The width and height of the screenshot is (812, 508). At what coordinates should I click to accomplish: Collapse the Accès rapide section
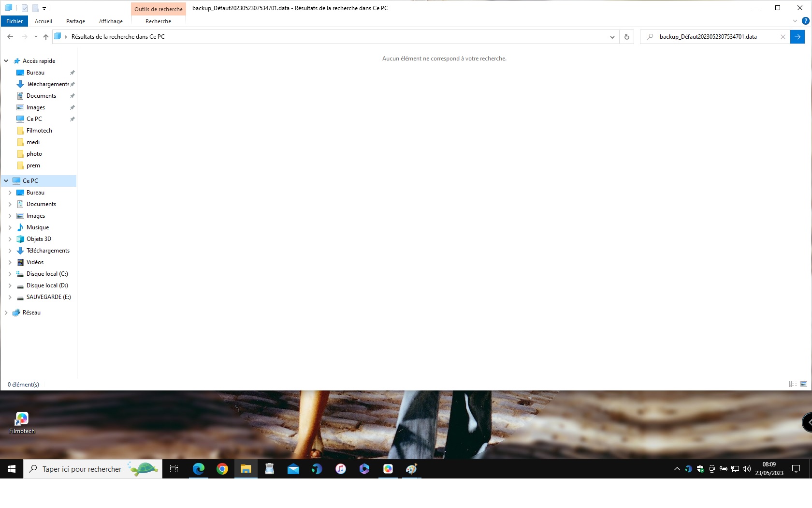click(x=6, y=61)
